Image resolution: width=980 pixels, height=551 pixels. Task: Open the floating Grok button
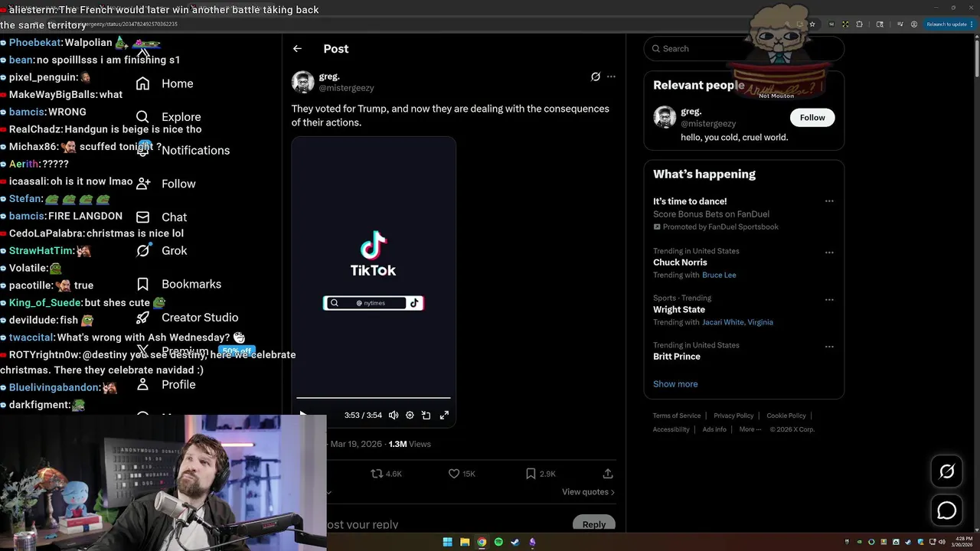[947, 471]
